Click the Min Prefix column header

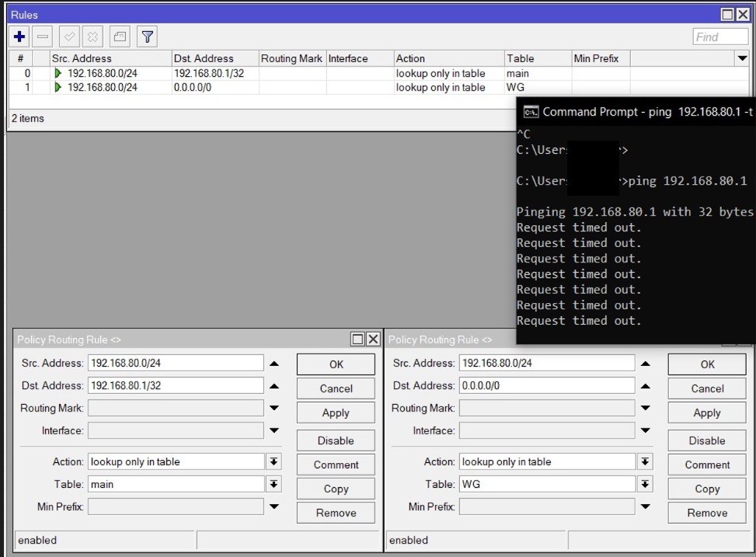click(x=601, y=58)
